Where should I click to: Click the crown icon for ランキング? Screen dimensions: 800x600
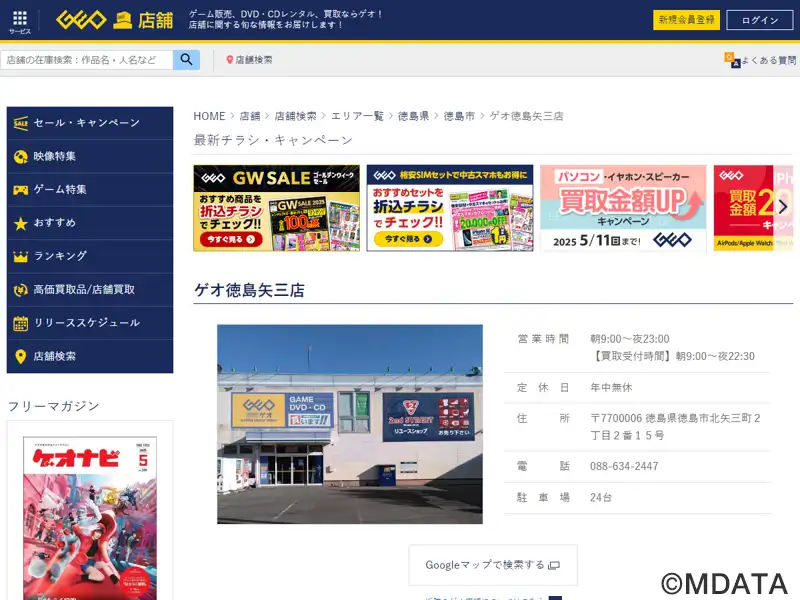[x=20, y=256]
